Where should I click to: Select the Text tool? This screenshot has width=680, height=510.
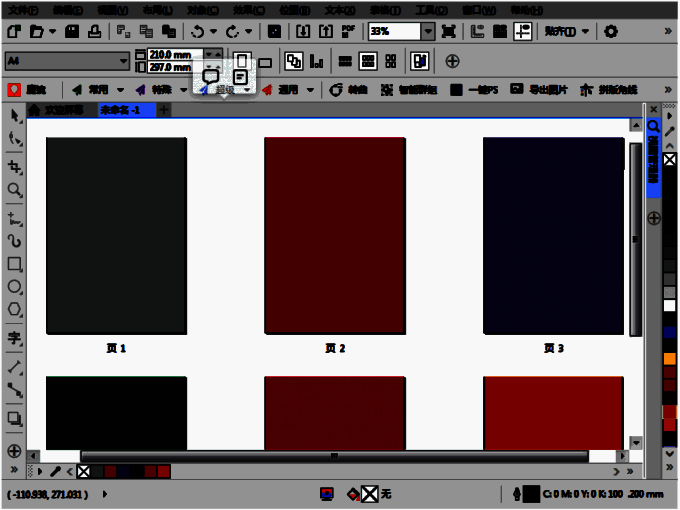click(14, 338)
